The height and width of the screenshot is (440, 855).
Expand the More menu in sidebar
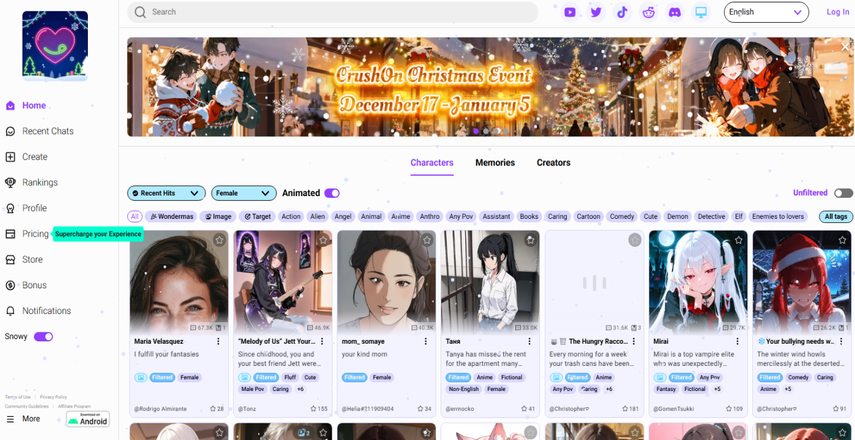(x=23, y=419)
